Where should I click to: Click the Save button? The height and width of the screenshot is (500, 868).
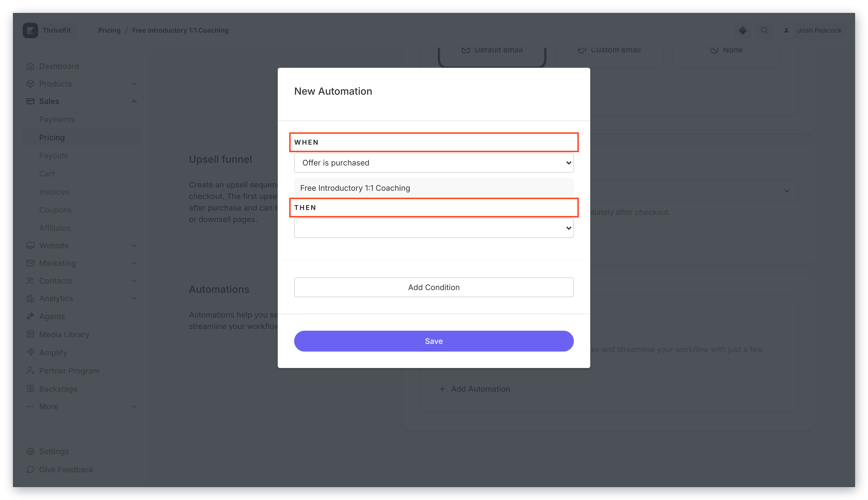434,341
